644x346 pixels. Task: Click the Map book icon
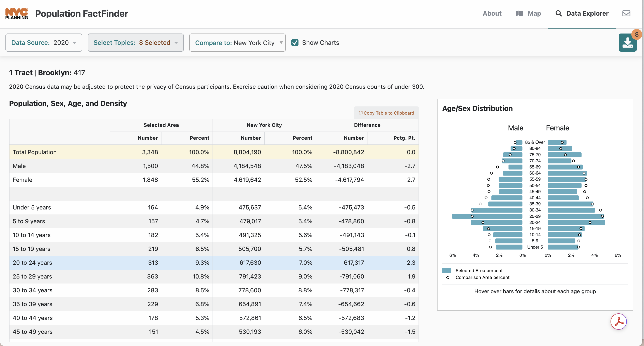click(519, 14)
